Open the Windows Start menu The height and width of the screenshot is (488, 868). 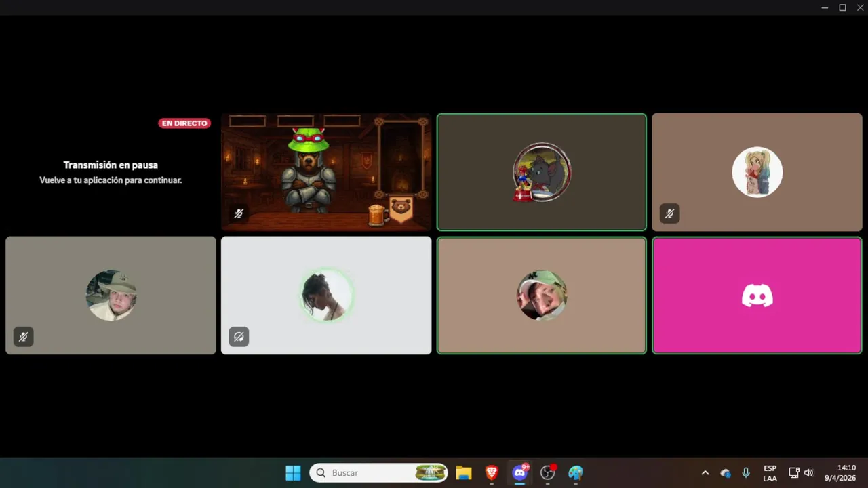pyautogui.click(x=293, y=472)
